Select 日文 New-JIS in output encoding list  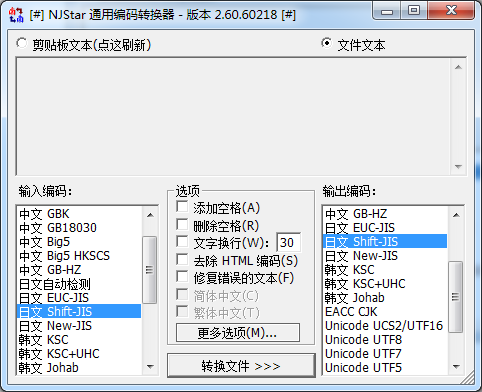[x=385, y=256]
